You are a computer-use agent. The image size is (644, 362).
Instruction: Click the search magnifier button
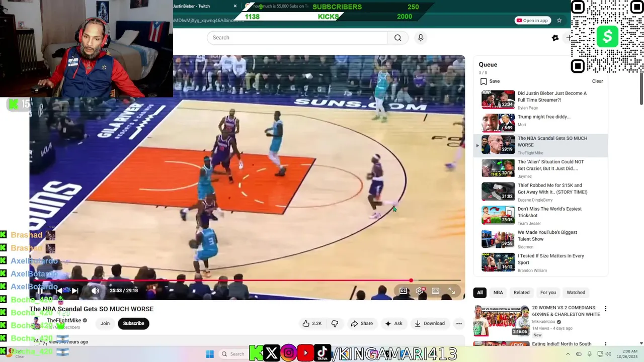398,38
